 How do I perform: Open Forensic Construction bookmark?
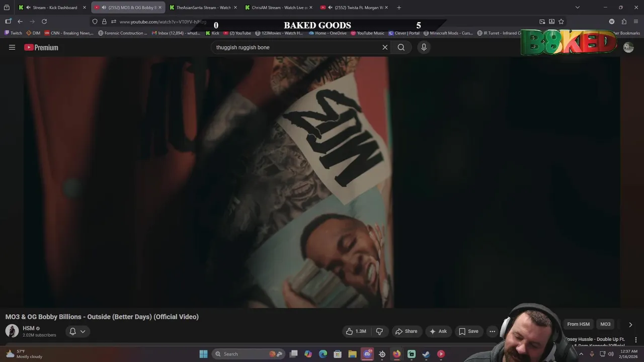pos(123,33)
